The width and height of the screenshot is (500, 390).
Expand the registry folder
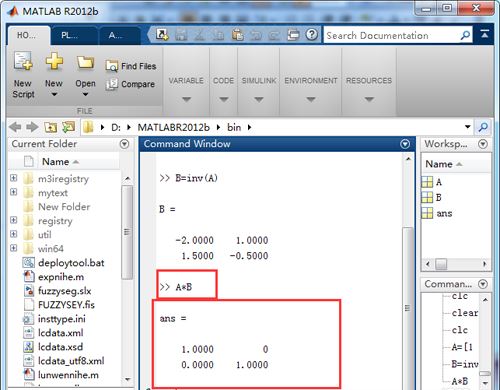[x=13, y=220]
